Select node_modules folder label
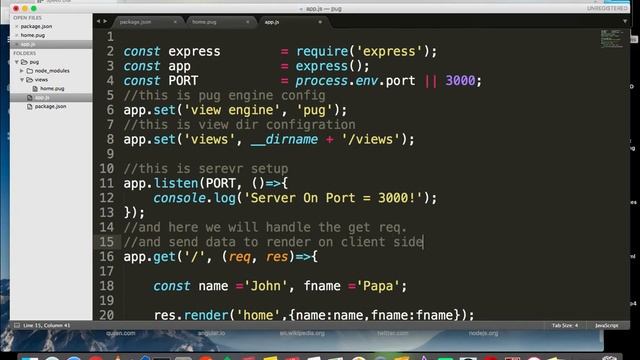 [x=52, y=71]
